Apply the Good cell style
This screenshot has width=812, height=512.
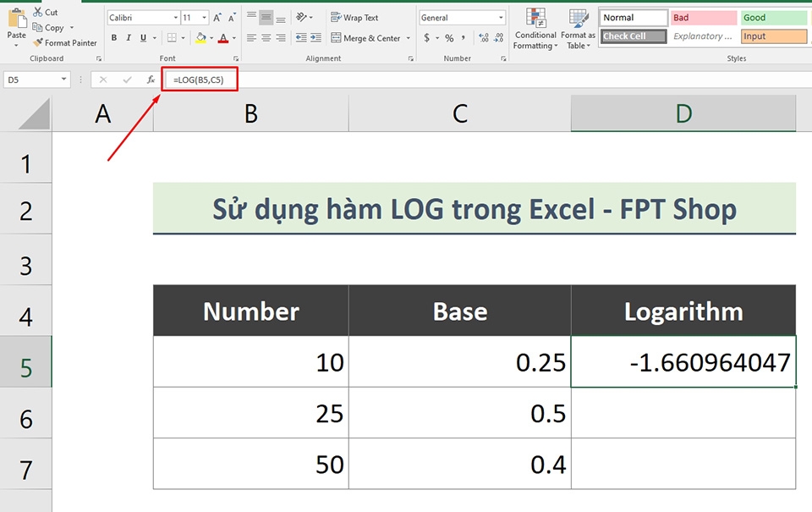pos(774,18)
